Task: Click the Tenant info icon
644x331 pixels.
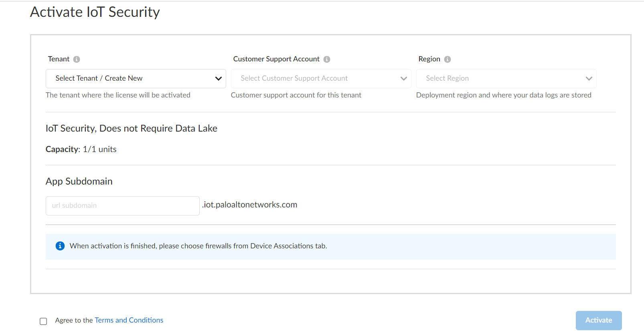Action: [x=77, y=59]
